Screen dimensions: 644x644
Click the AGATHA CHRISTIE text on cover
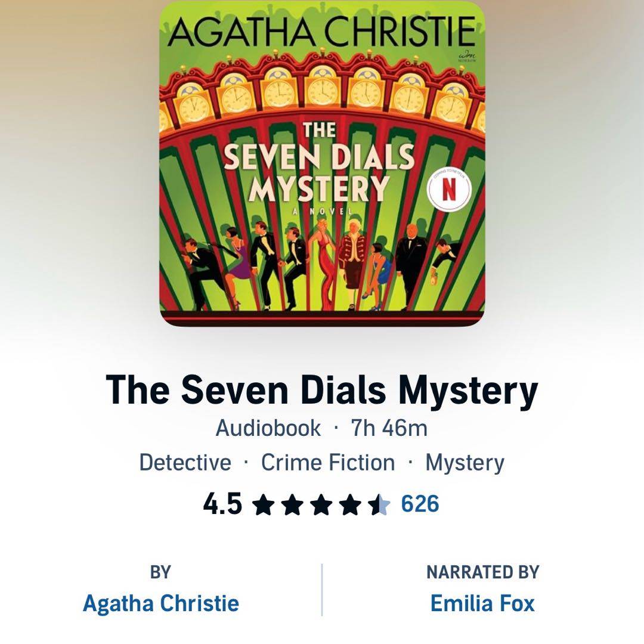click(x=322, y=32)
